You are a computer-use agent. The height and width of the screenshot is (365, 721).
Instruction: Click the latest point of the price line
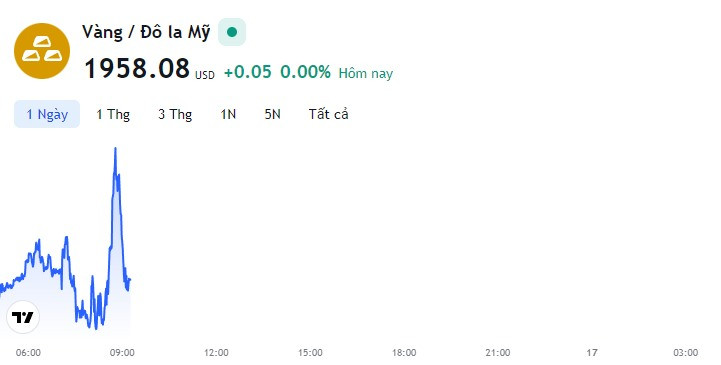coord(130,279)
